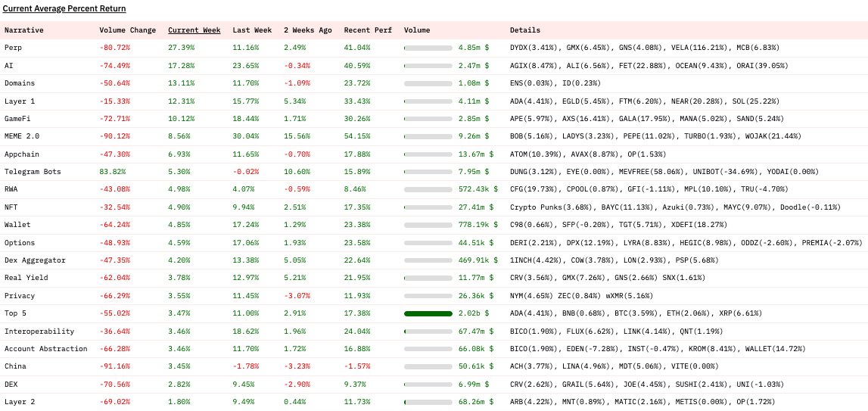868x411 pixels.
Task: Select the Real Yield narrative label
Action: [26, 278]
